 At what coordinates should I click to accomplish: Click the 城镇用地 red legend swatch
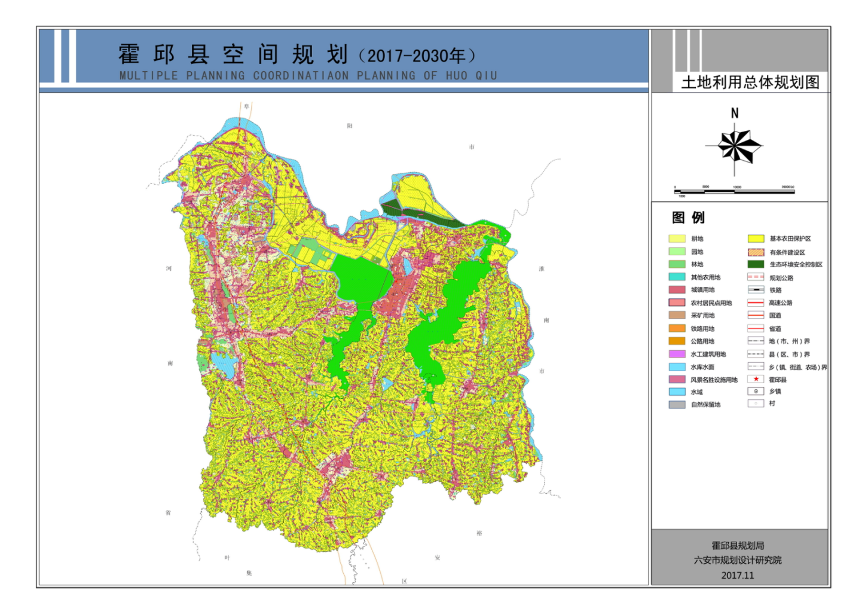(677, 290)
